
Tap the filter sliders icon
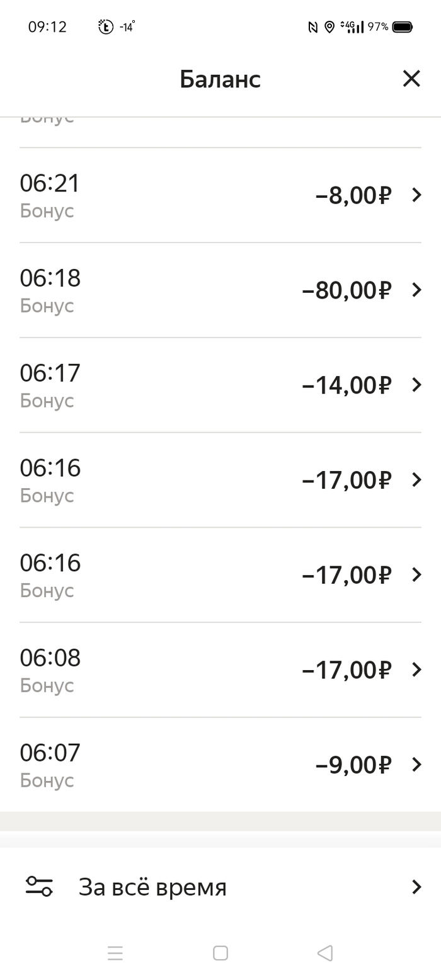[x=39, y=887]
